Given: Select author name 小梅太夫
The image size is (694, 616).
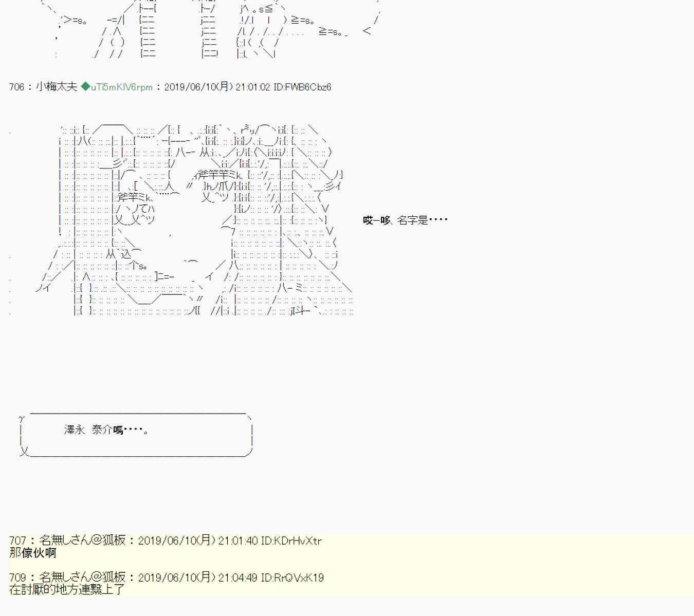Looking at the screenshot, I should [x=57, y=87].
